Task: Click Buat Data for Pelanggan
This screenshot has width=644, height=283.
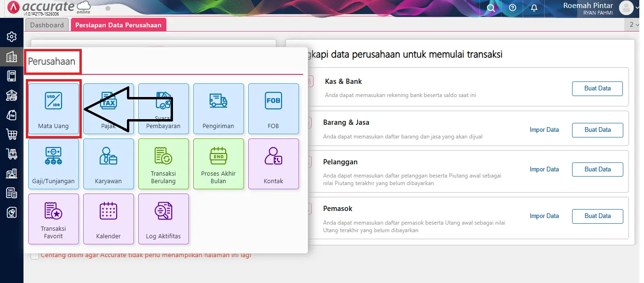Action: [x=597, y=170]
